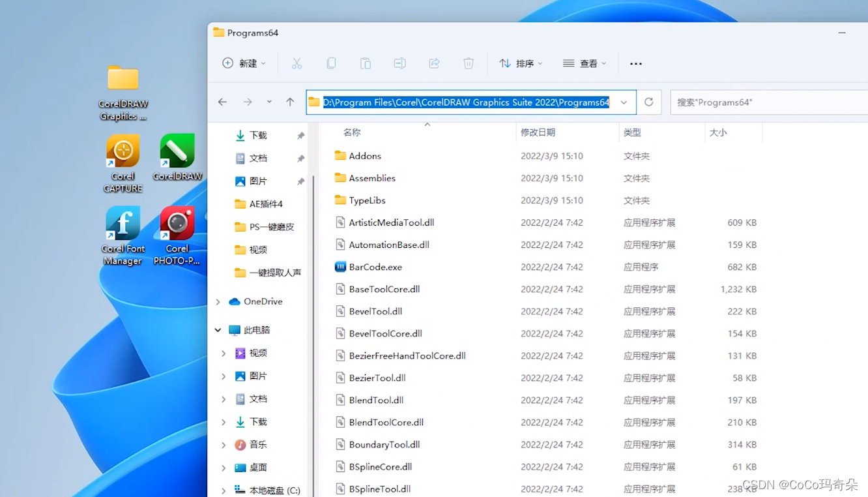Select the CorelDRAW Graphics desktop folder
This screenshot has height=497, width=868.
click(123, 93)
